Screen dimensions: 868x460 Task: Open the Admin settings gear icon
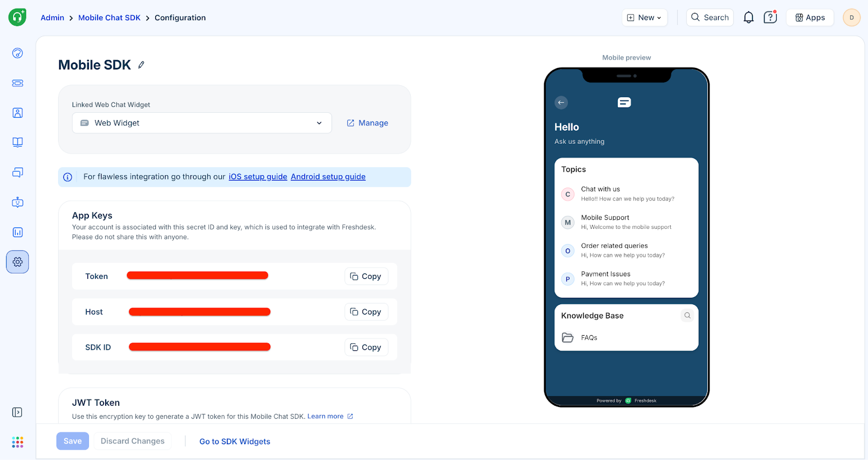[x=17, y=262]
